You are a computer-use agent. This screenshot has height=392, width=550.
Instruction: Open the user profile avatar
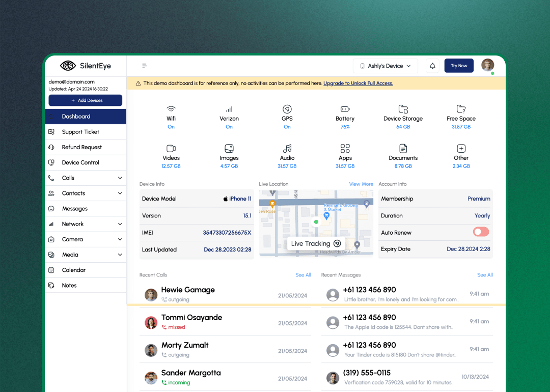pyautogui.click(x=487, y=65)
